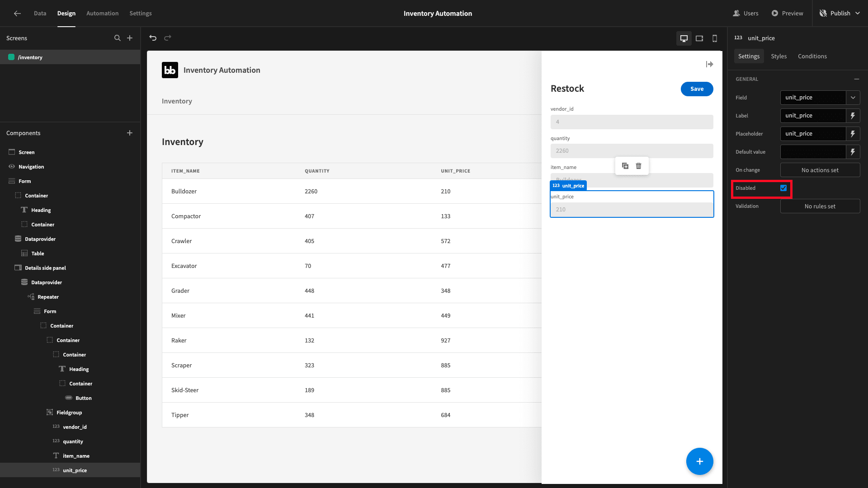Image resolution: width=868 pixels, height=488 pixels.
Task: Click the lightning binding icon for Label
Action: [853, 116]
